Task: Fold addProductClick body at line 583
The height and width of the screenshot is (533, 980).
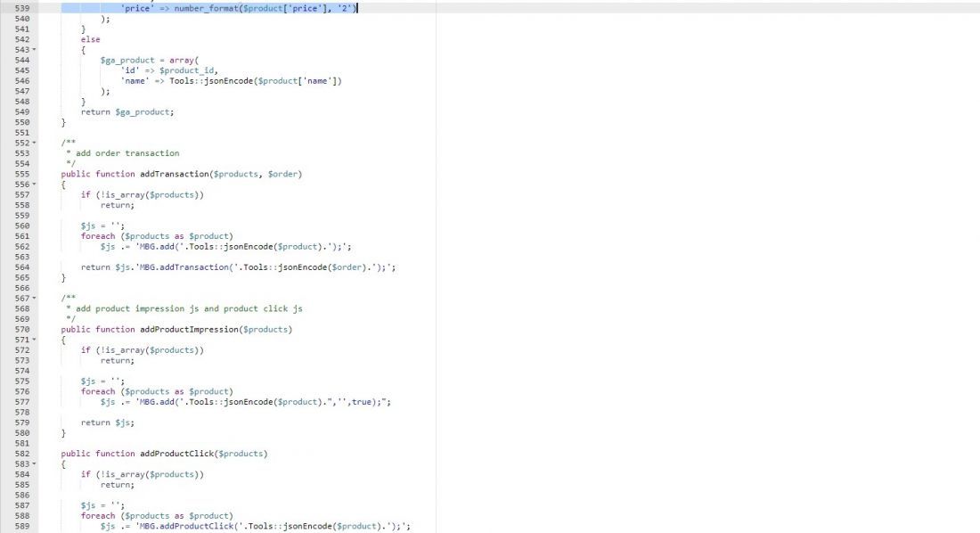Action: (34, 464)
